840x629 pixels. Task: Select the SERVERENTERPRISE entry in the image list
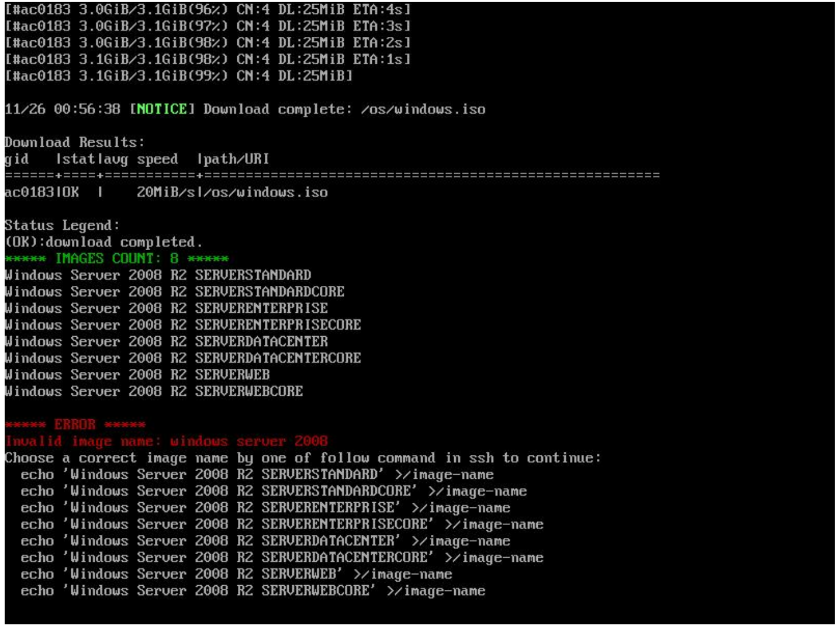167,308
